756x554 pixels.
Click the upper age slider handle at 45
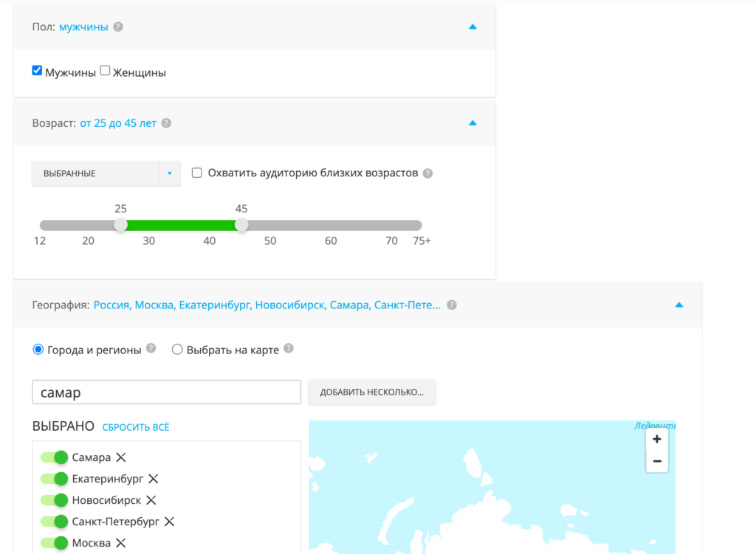click(x=241, y=225)
